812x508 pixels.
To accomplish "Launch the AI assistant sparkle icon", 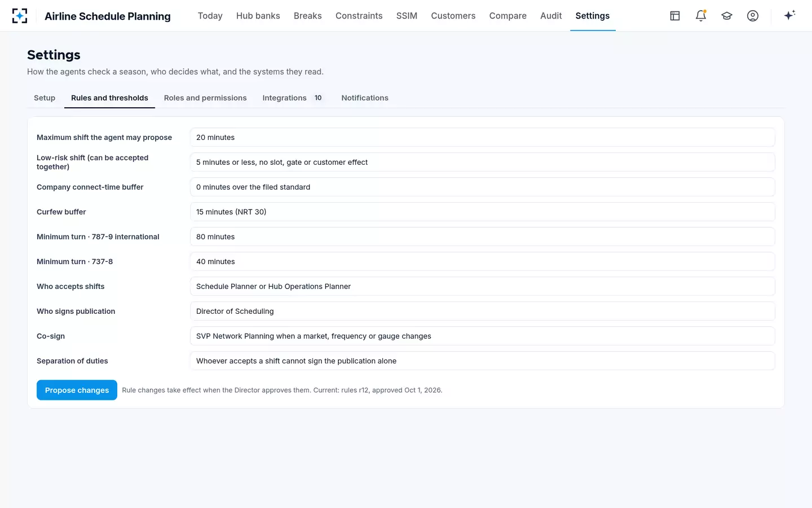I will (x=789, y=15).
